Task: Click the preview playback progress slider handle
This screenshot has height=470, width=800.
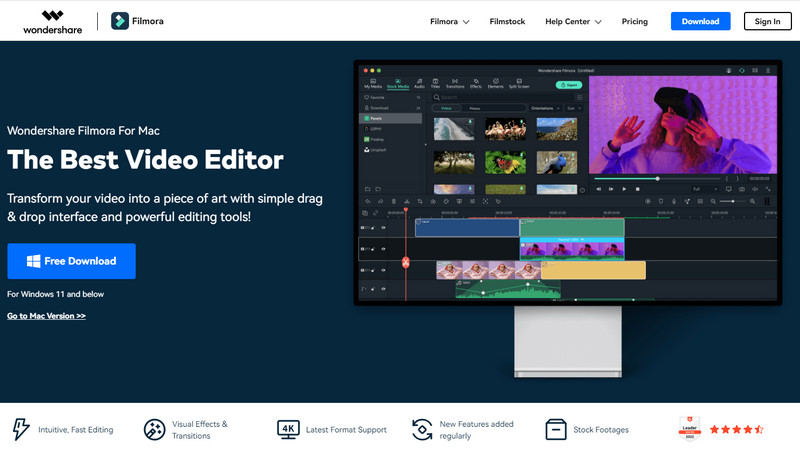Action: point(658,179)
